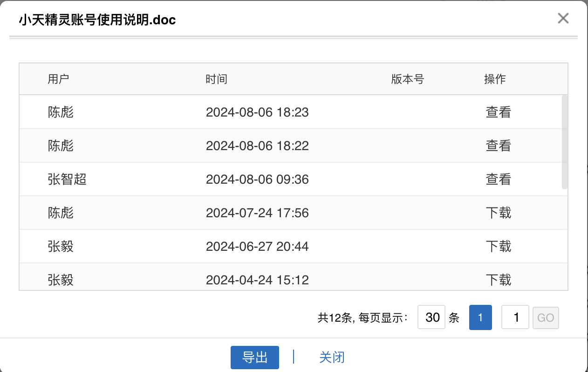Screen dimensions: 588x372
Task: Click the 操作 column header
Action: (x=495, y=79)
